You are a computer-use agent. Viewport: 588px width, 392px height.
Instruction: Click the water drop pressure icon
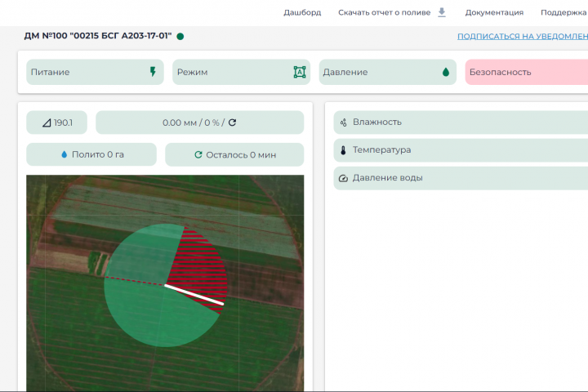click(x=446, y=72)
